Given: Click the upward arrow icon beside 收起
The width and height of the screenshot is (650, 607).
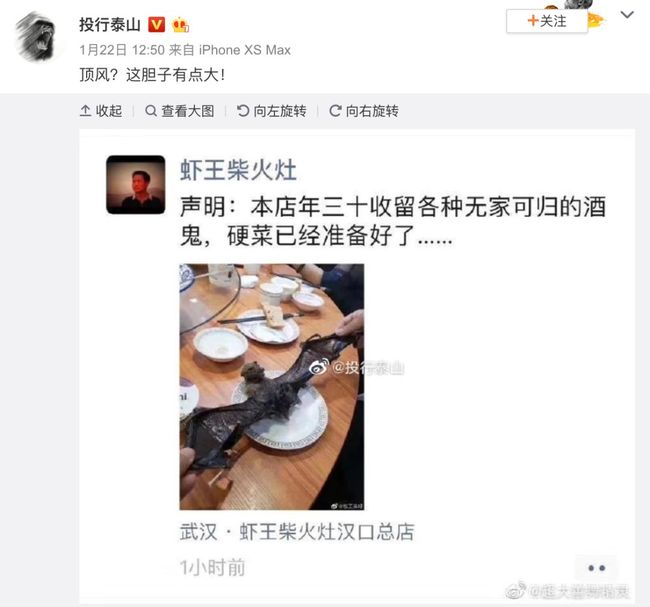Looking at the screenshot, I should 85,111.
